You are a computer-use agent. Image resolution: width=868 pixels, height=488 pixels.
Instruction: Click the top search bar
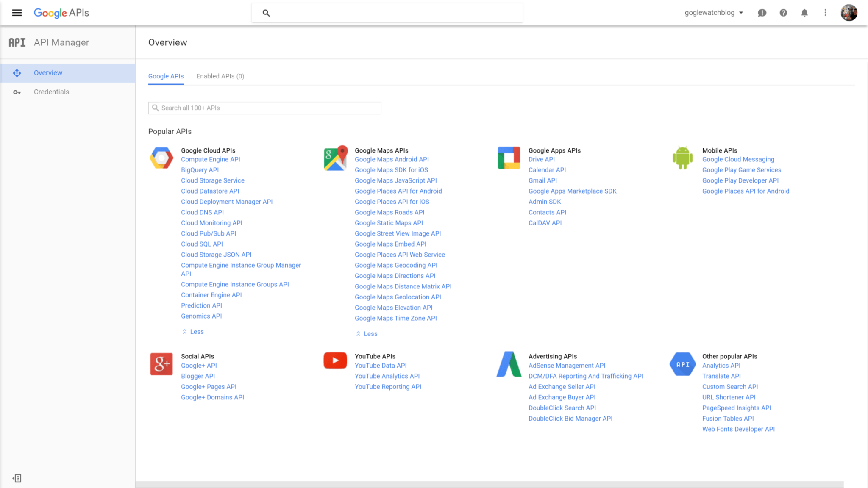pyautogui.click(x=387, y=13)
